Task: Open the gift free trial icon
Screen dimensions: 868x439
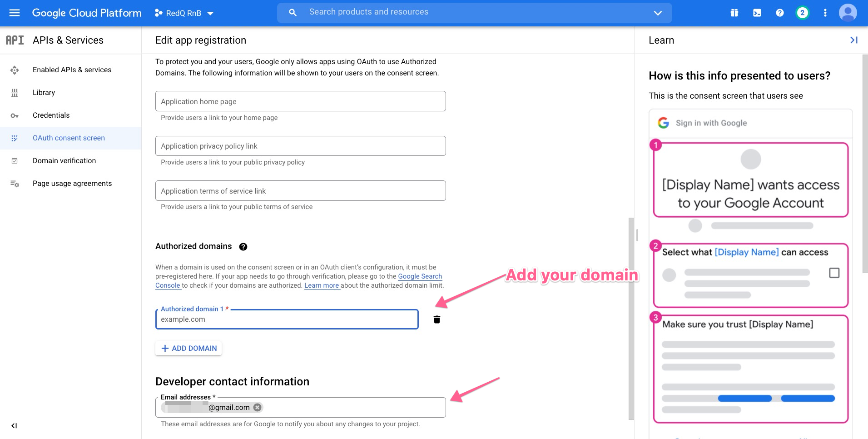Action: pyautogui.click(x=734, y=13)
